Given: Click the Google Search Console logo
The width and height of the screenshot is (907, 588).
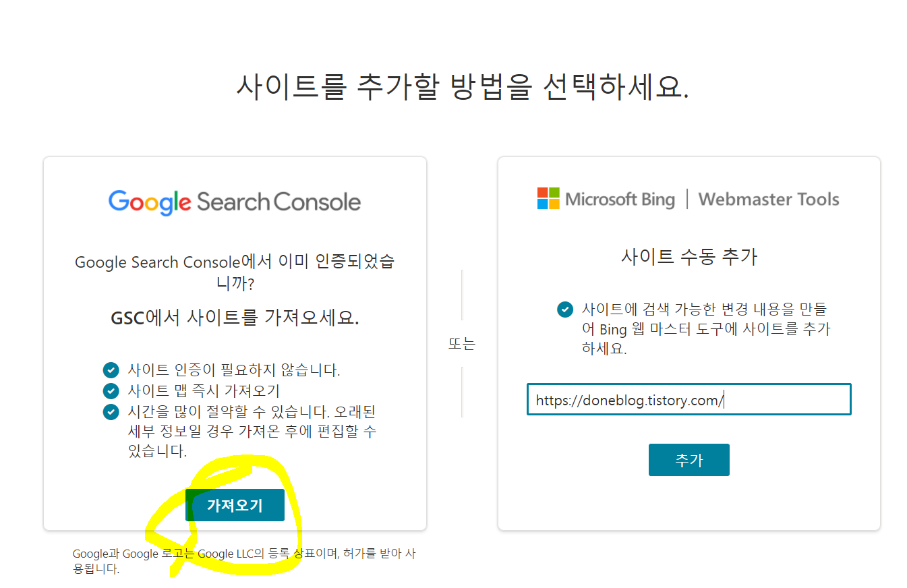Looking at the screenshot, I should pyautogui.click(x=235, y=202).
